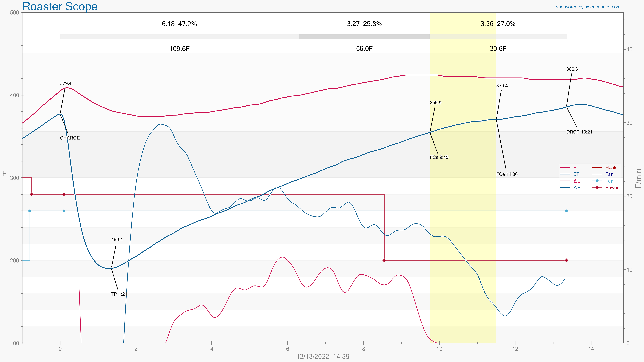Click the dark gray middle phase bar segment
The width and height of the screenshot is (644, 362).
pyautogui.click(x=364, y=36)
